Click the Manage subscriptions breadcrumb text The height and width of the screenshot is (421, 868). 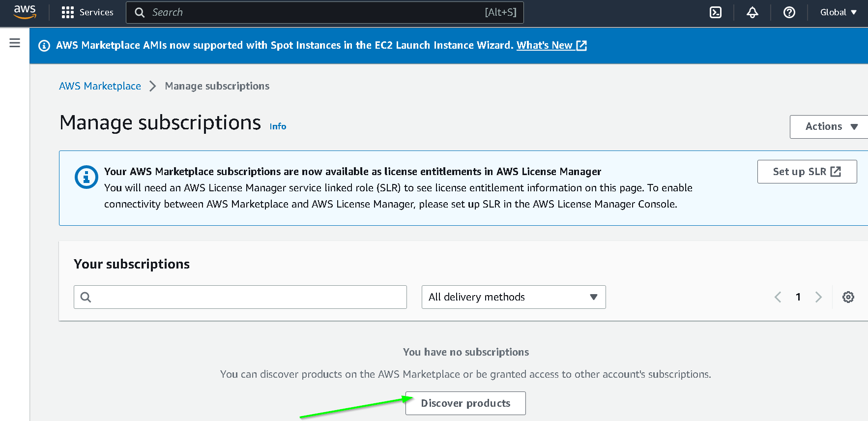click(x=217, y=86)
